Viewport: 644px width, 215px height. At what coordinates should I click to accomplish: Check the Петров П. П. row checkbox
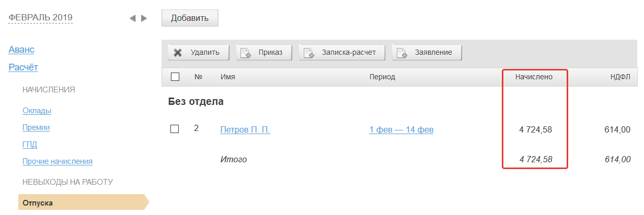[x=175, y=129]
